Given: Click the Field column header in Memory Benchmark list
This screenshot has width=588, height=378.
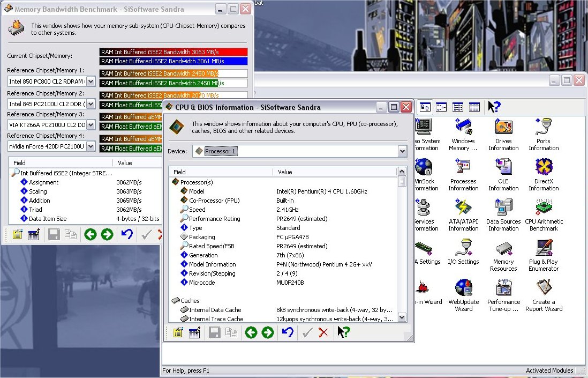Looking at the screenshot, I should point(61,163).
